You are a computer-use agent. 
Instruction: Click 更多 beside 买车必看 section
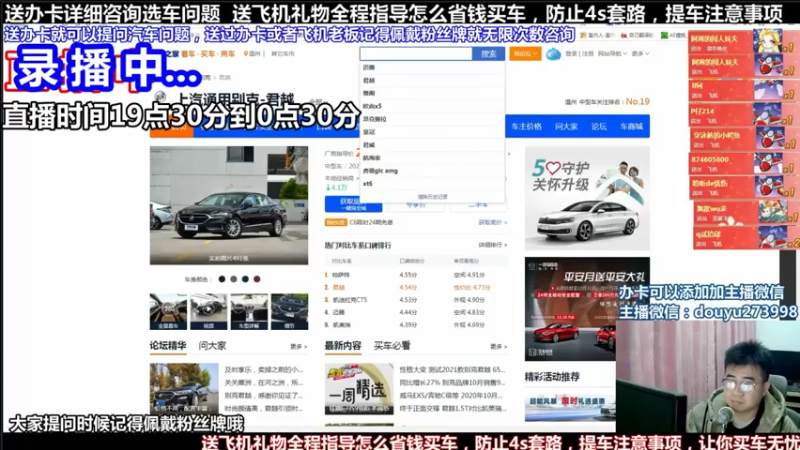(x=498, y=346)
